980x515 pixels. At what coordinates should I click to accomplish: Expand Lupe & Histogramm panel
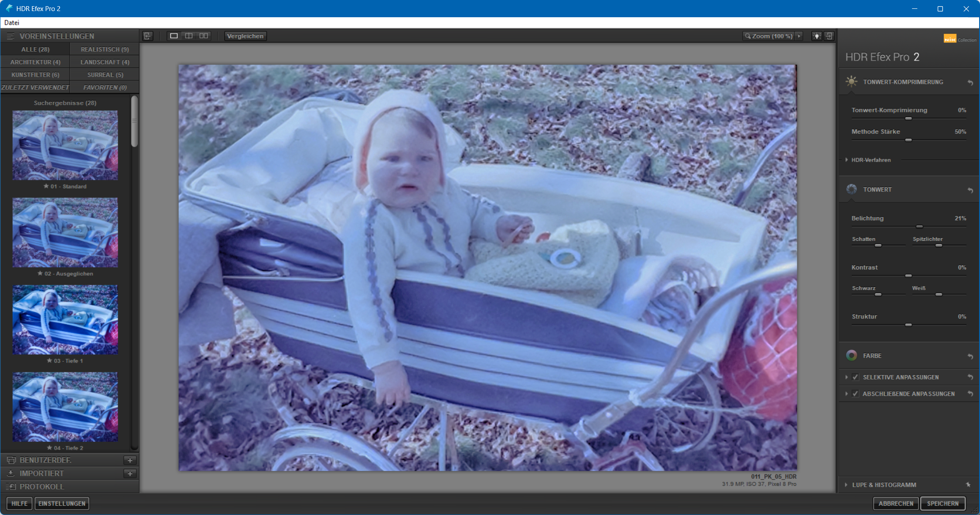coord(846,485)
